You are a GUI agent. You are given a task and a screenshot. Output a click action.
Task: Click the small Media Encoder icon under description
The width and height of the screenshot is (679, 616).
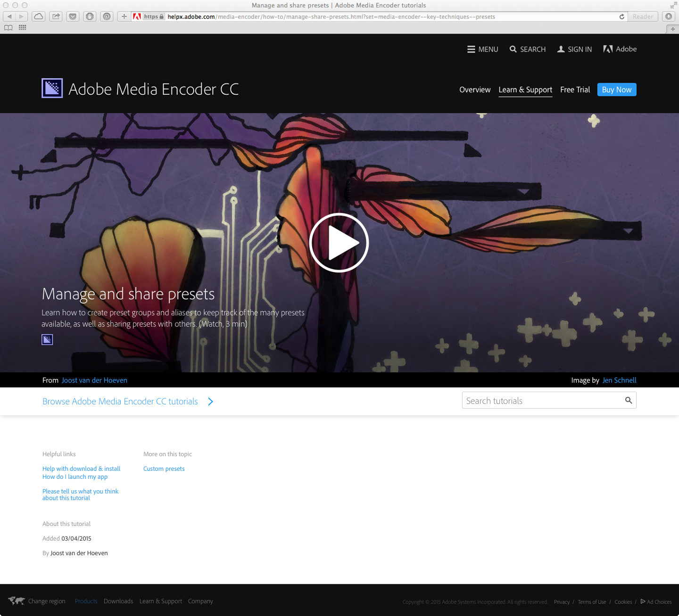pos(47,339)
